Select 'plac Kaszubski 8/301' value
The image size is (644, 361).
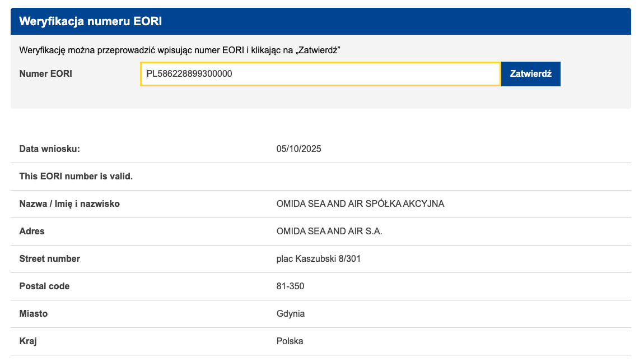pos(318,258)
